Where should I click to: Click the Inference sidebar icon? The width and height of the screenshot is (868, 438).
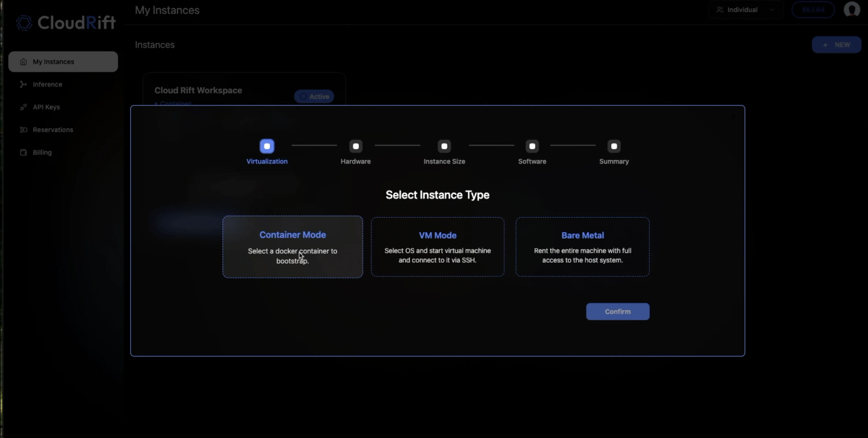pyautogui.click(x=23, y=84)
